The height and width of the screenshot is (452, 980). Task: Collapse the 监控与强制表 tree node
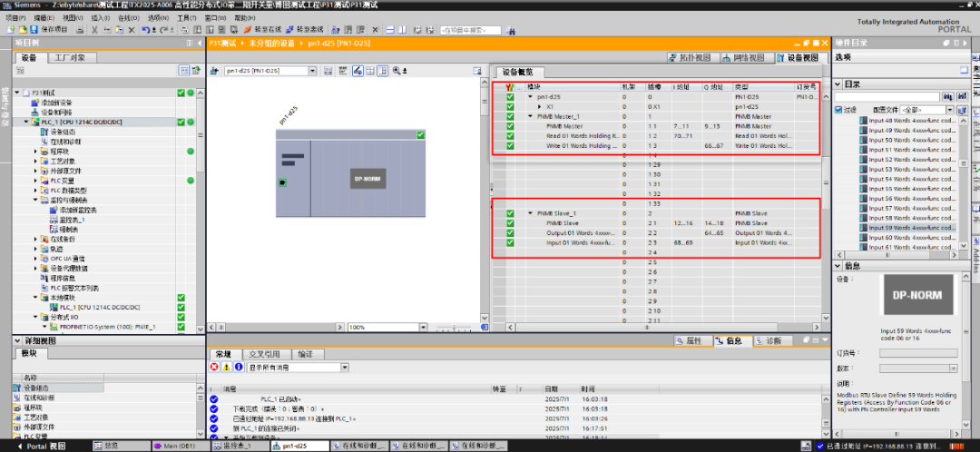point(35,200)
